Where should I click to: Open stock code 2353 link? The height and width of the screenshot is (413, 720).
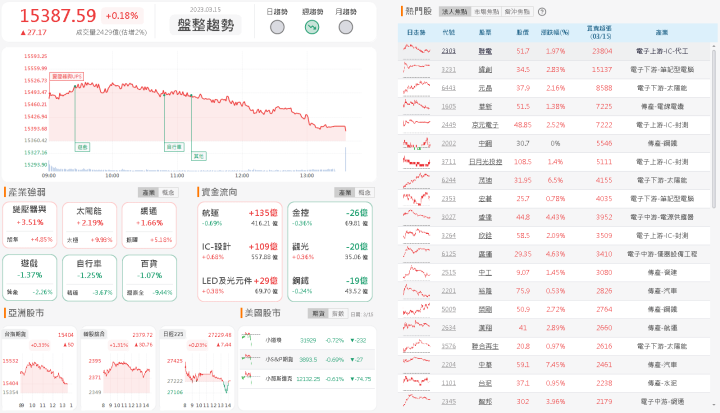[x=449, y=198]
